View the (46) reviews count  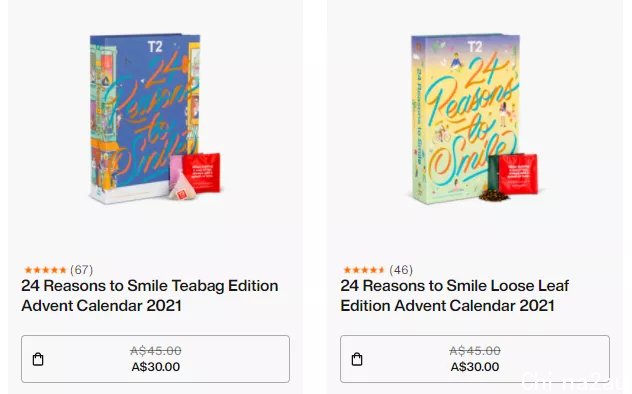[x=401, y=270]
